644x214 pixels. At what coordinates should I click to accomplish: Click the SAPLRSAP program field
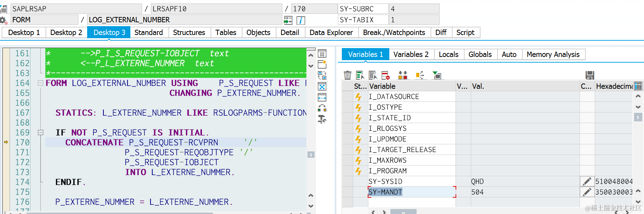[x=76, y=9]
